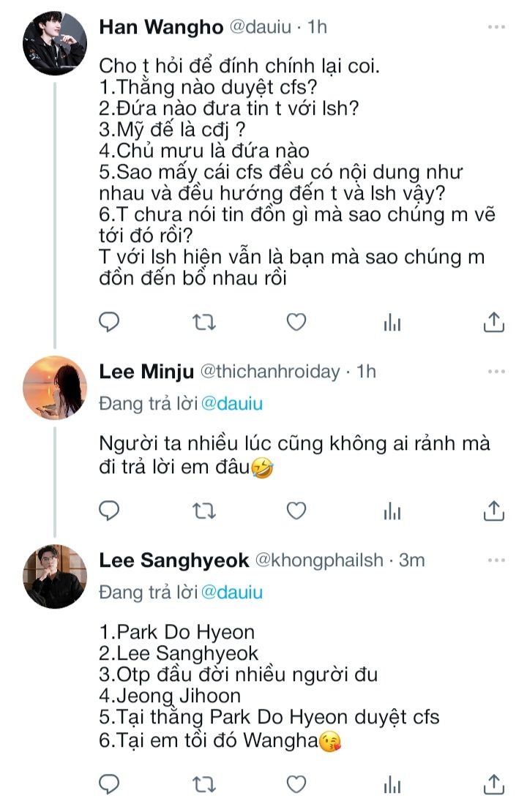Retweet Han Wangho's tweet
Viewport: 527px width, 812px height.
(203, 321)
